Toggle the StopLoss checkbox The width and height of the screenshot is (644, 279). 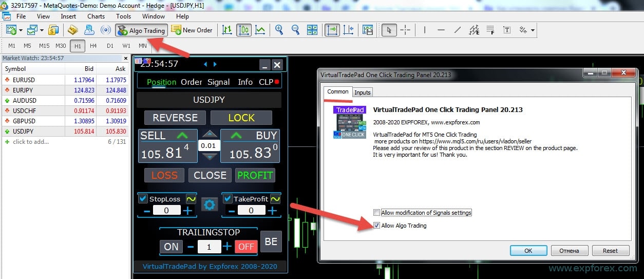click(x=143, y=198)
